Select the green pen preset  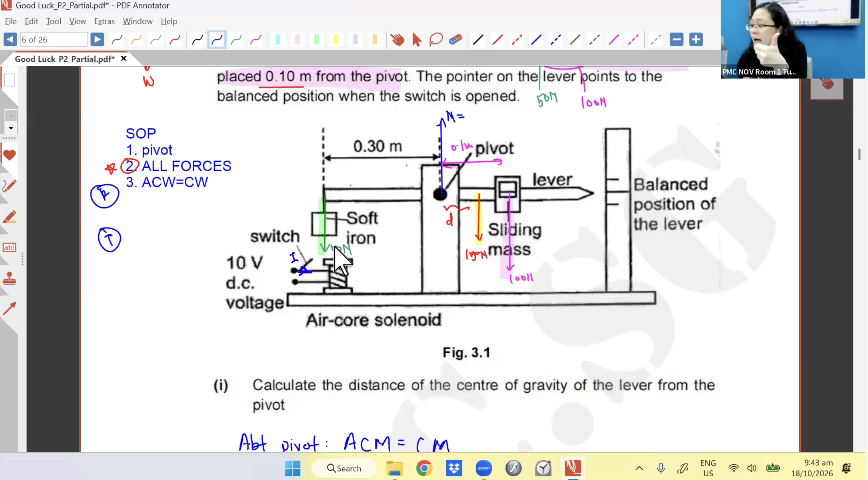pos(236,39)
